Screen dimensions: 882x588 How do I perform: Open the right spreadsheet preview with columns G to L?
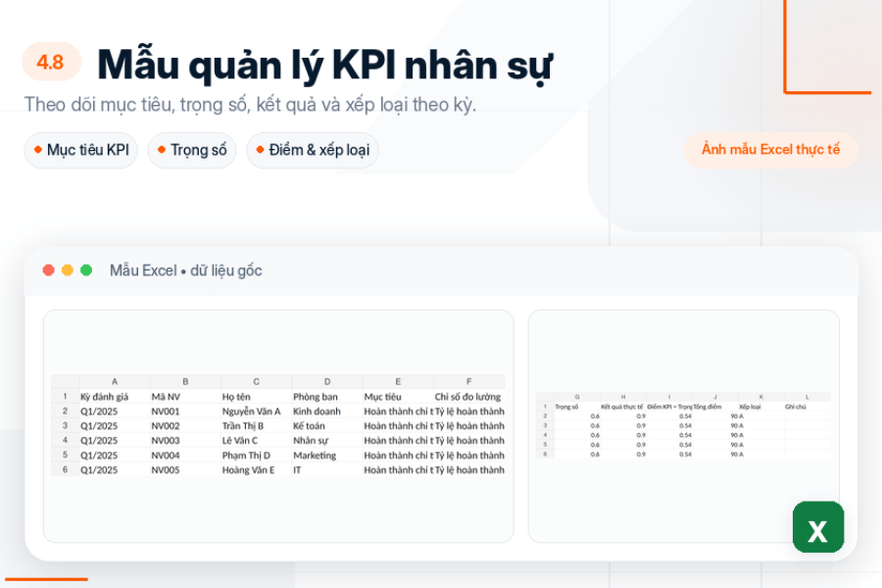pyautogui.click(x=683, y=425)
